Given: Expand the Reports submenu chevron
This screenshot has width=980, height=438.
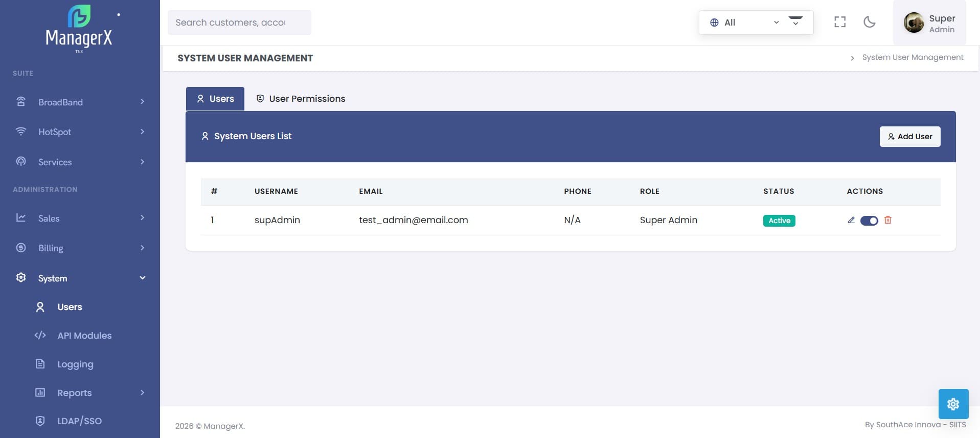Looking at the screenshot, I should [143, 392].
